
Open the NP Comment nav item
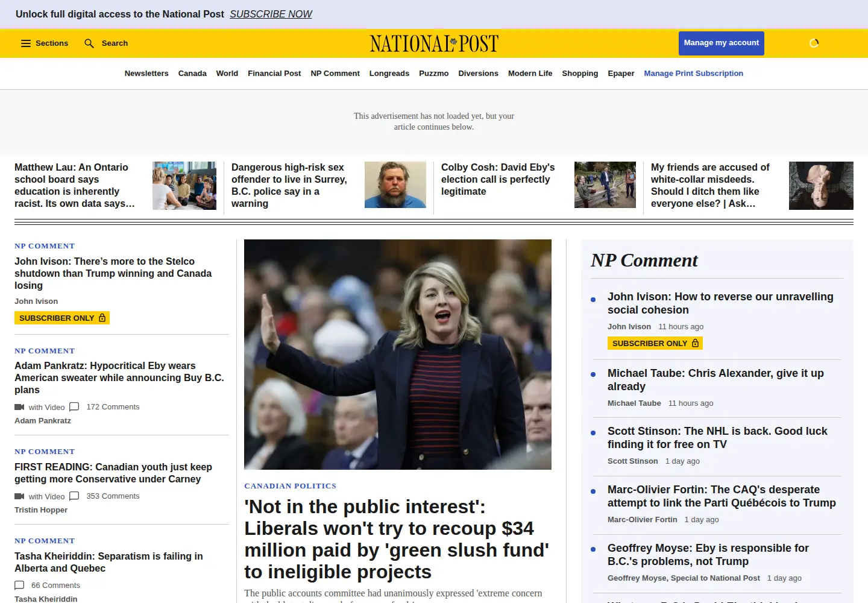335,74
